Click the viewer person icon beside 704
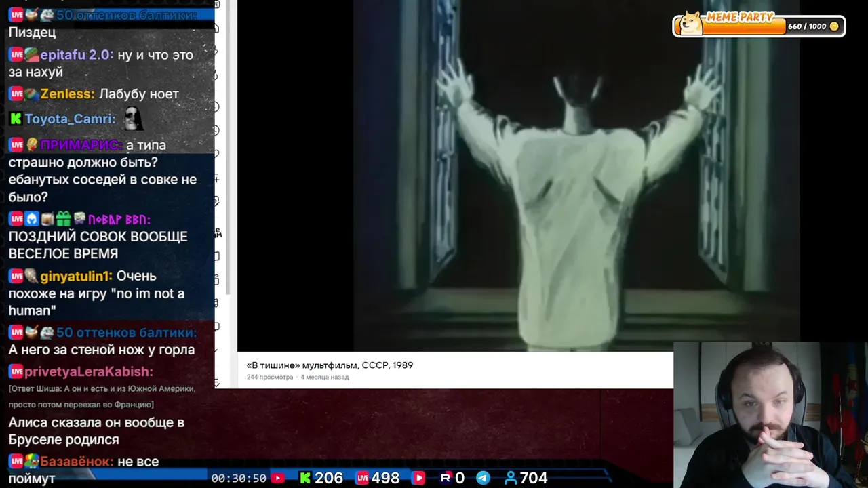Image resolution: width=868 pixels, height=488 pixels. coord(511,478)
